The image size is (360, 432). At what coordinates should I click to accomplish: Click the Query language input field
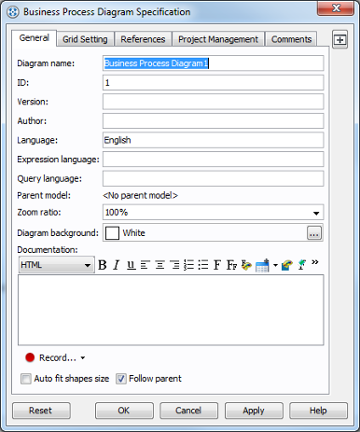(213, 179)
